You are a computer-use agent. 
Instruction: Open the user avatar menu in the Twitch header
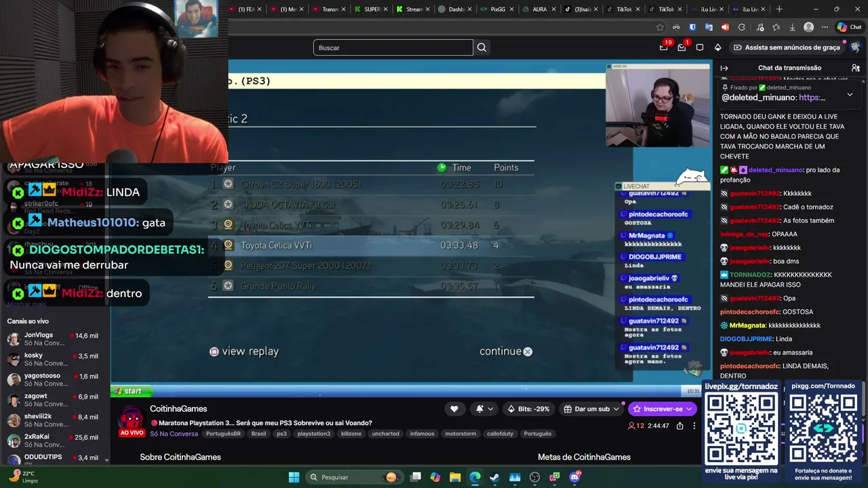point(855,47)
